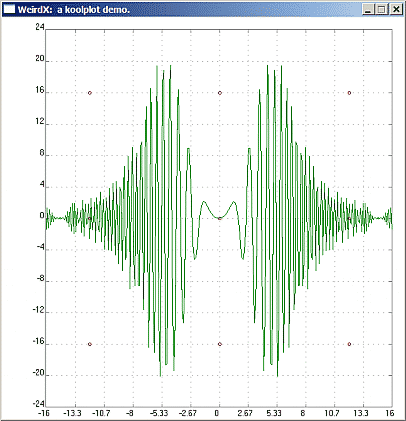Click the red marker at x=-12, y=-16
The image size is (406, 421).
90,344
